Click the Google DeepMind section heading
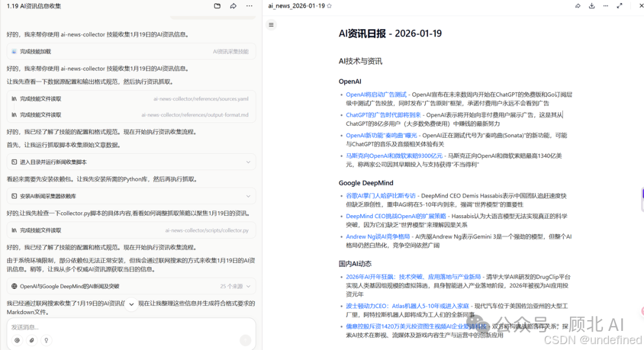This screenshot has height=350, width=644. pos(366,183)
